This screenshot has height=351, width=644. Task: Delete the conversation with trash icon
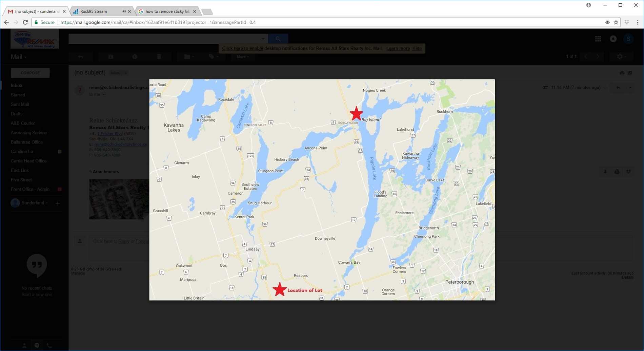159,57
